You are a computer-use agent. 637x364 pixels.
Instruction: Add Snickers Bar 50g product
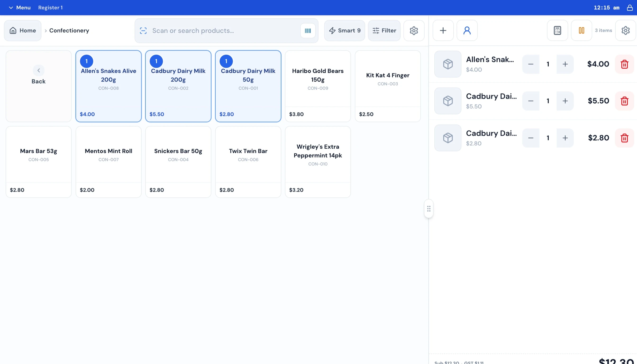(x=178, y=162)
